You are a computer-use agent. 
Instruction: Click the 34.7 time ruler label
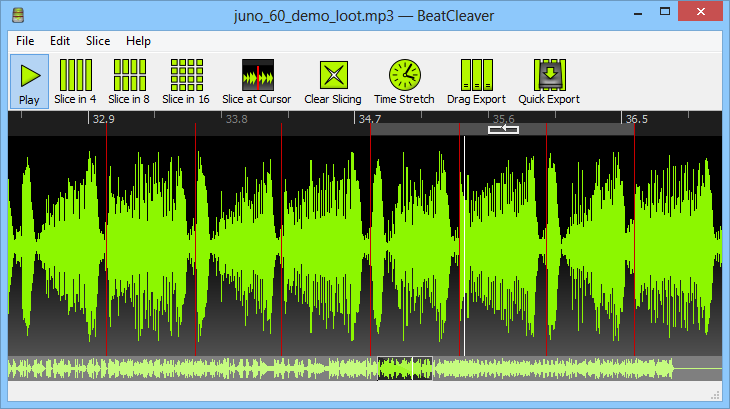(x=370, y=119)
